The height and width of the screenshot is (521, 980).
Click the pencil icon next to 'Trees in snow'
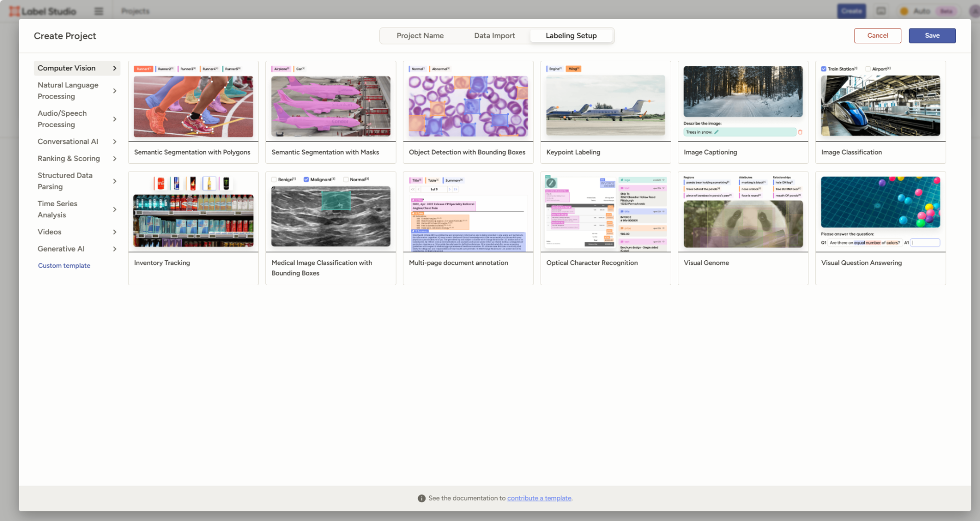point(716,132)
